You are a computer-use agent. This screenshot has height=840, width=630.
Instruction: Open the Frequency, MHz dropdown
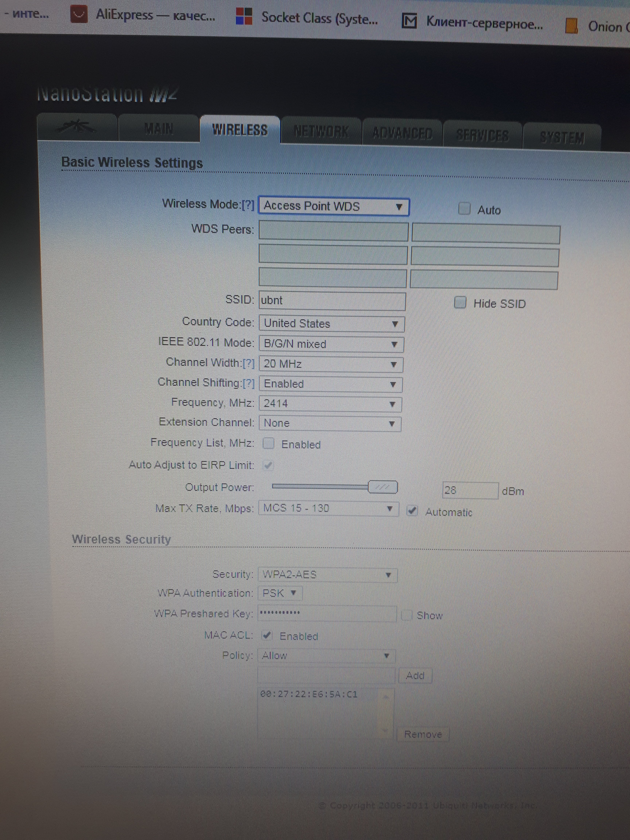point(330,404)
